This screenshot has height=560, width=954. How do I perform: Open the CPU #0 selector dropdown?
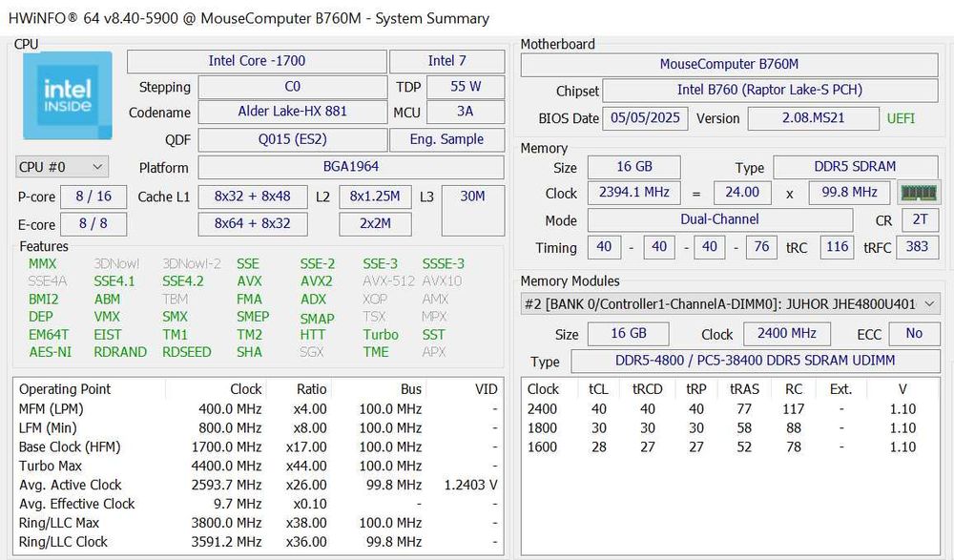[61, 167]
